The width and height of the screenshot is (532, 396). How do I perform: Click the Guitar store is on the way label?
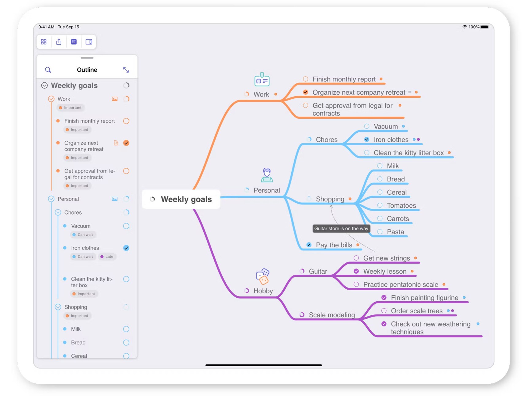(341, 229)
